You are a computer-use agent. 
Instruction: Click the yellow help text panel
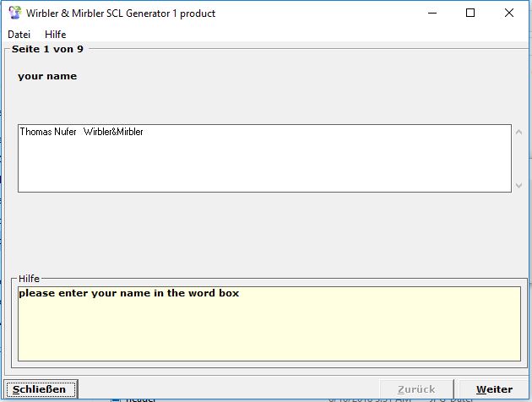(x=269, y=334)
